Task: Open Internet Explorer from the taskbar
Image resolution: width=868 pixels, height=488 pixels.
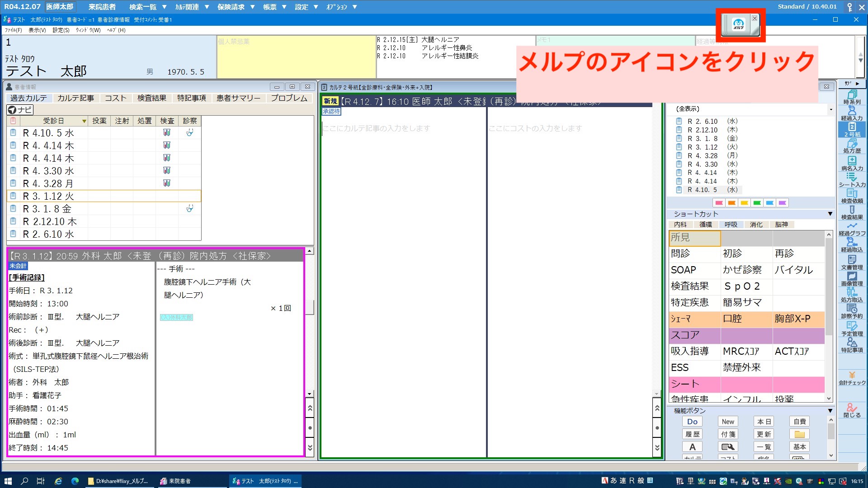Action: pos(58,481)
